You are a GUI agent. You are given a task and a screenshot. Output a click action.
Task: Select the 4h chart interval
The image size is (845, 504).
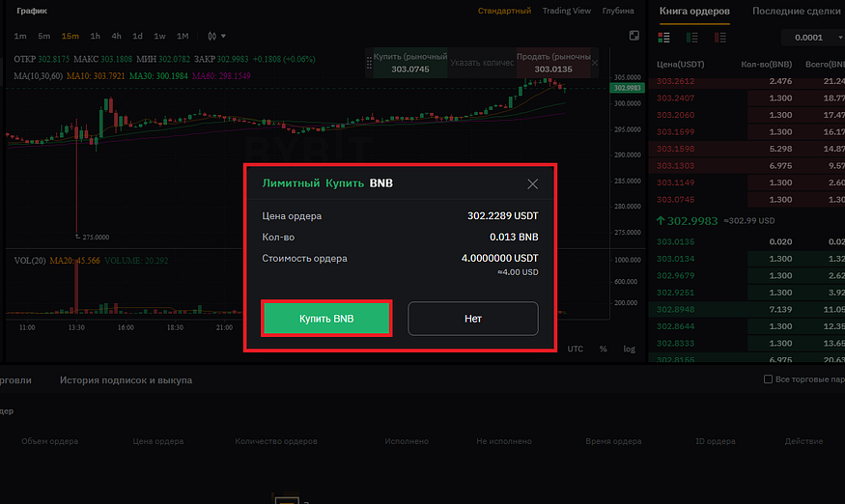point(117,36)
